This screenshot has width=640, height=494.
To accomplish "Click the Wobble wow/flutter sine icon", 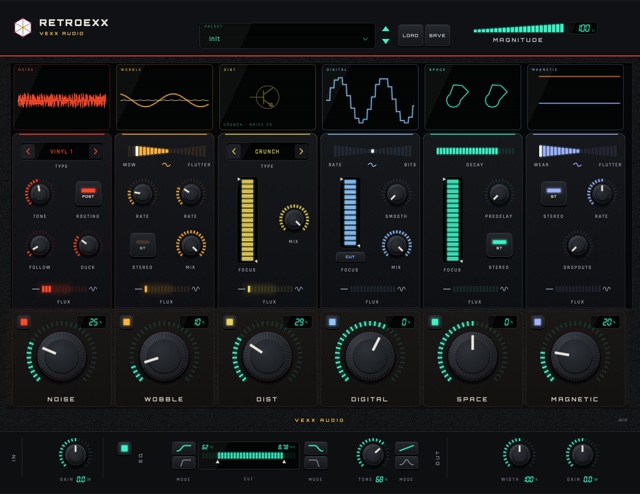I will [166, 165].
